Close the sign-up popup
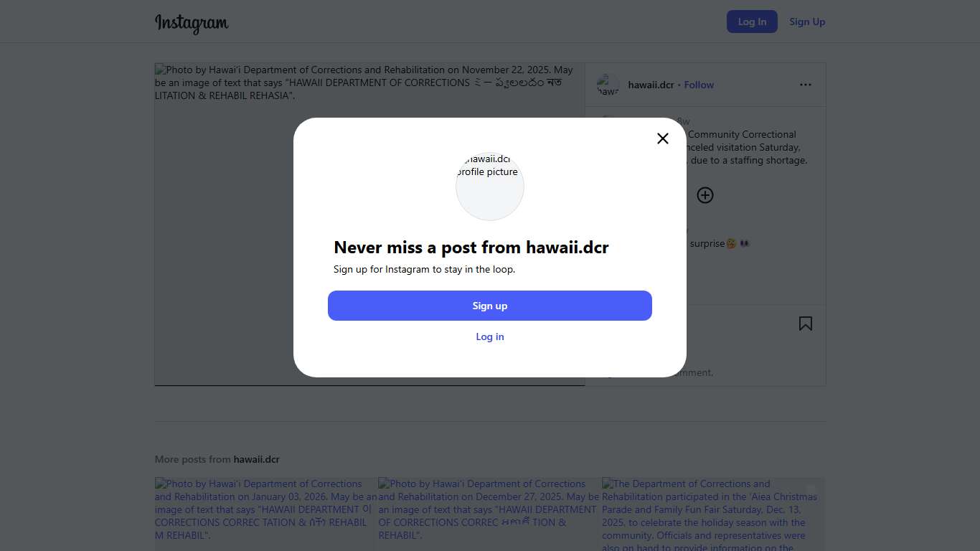The height and width of the screenshot is (551, 980). (663, 138)
